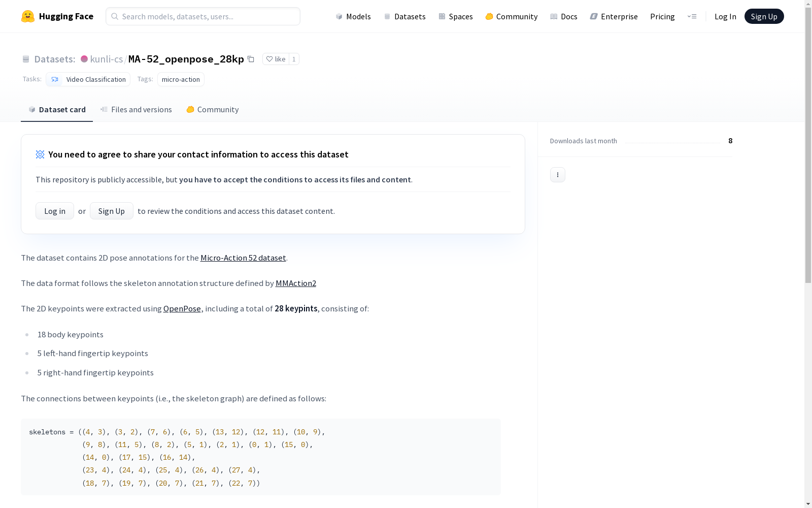Open the MMAction2 link
This screenshot has width=812, height=508.
pos(296,283)
